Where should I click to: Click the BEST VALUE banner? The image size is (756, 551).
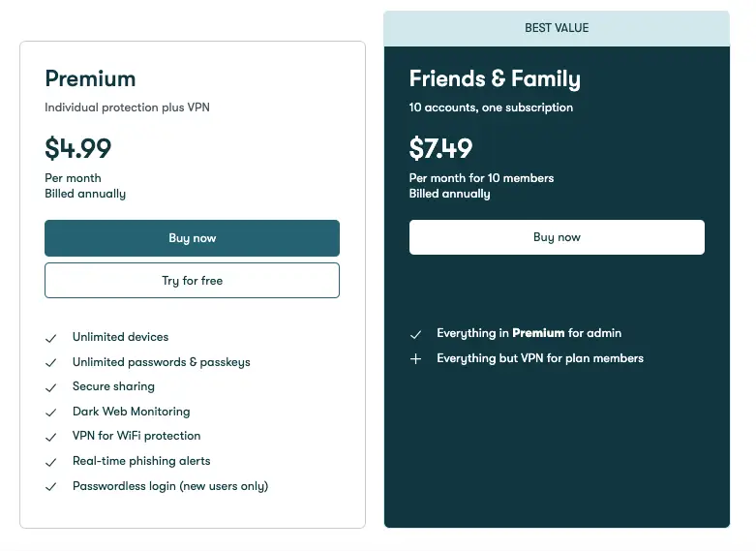point(557,28)
